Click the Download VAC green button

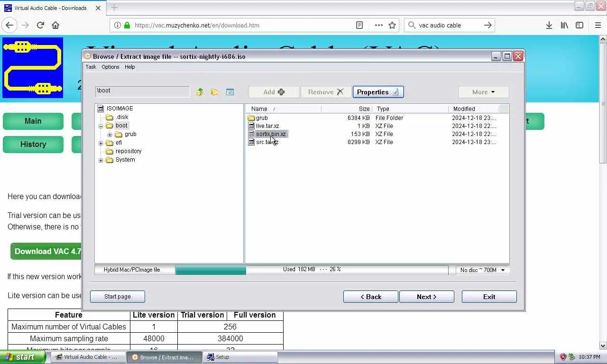click(46, 251)
